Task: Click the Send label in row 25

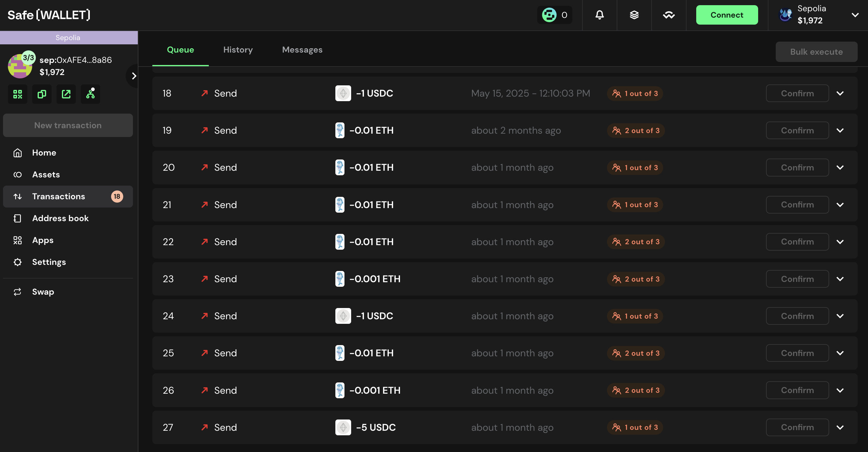Action: (225, 353)
